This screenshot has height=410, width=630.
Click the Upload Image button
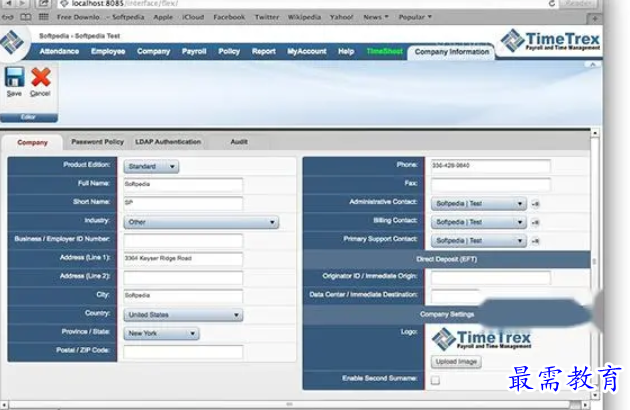pos(456,362)
